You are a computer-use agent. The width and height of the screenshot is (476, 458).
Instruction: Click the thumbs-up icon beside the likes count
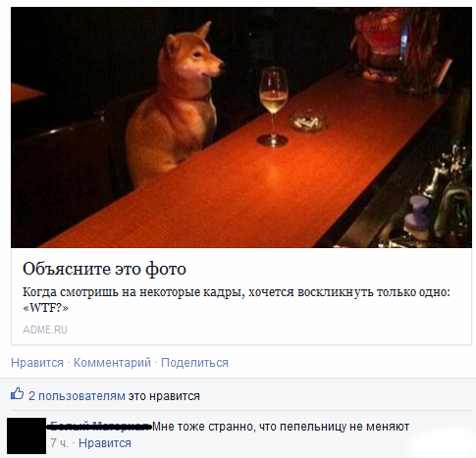coord(18,393)
